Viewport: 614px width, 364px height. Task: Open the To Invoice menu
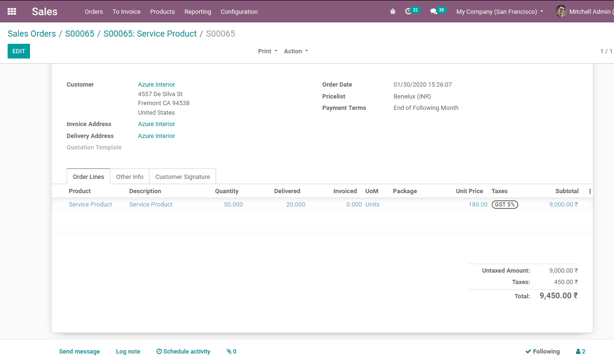[127, 11]
